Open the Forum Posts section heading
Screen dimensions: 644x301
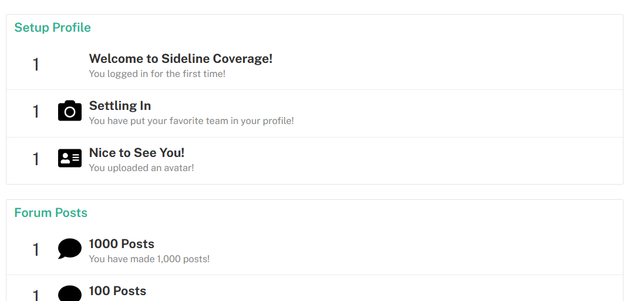pos(50,213)
